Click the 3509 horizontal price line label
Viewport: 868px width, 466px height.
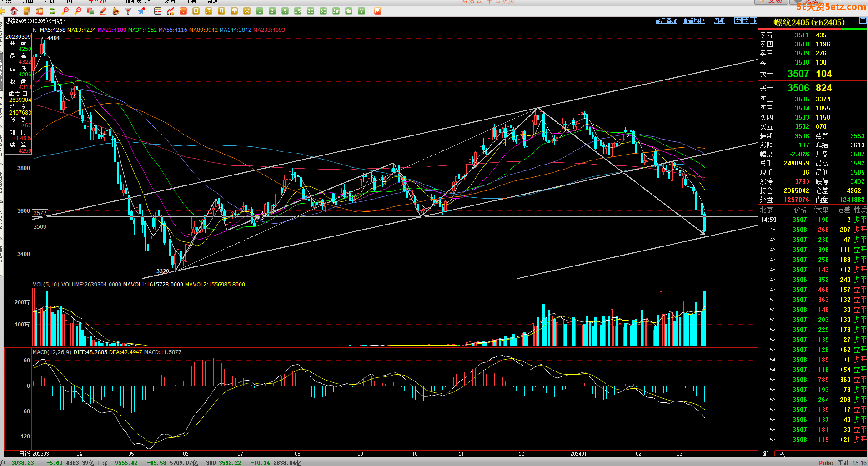coord(40,226)
